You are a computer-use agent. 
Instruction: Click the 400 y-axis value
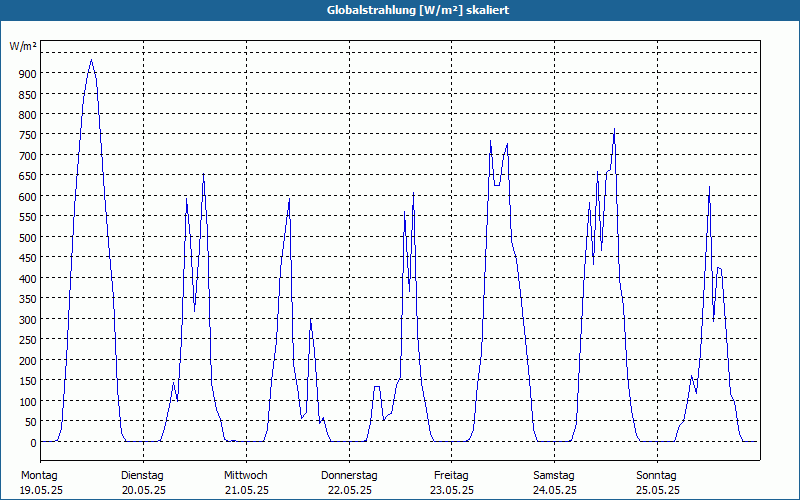point(28,279)
